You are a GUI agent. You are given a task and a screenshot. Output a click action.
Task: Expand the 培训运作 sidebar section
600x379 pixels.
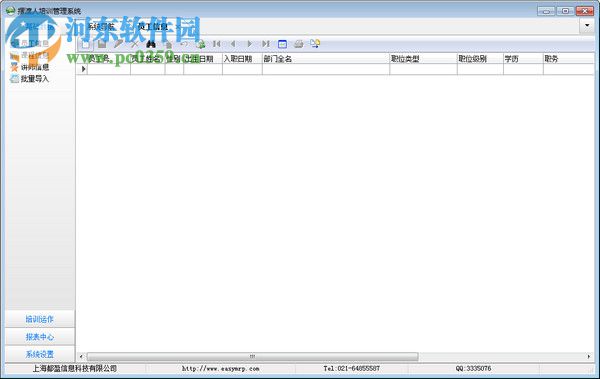click(40, 319)
